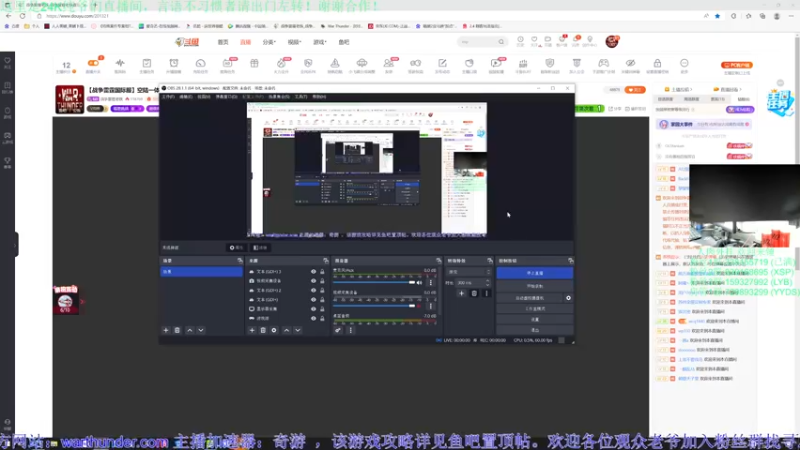Expand Douyu 视频 navigation dropdown
The height and width of the screenshot is (450, 800).
coord(294,42)
